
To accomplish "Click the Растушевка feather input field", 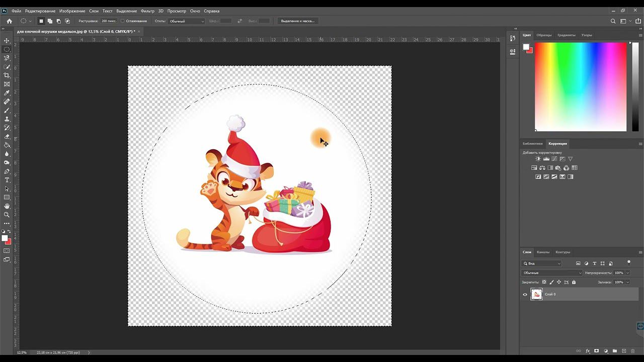I will 109,21.
